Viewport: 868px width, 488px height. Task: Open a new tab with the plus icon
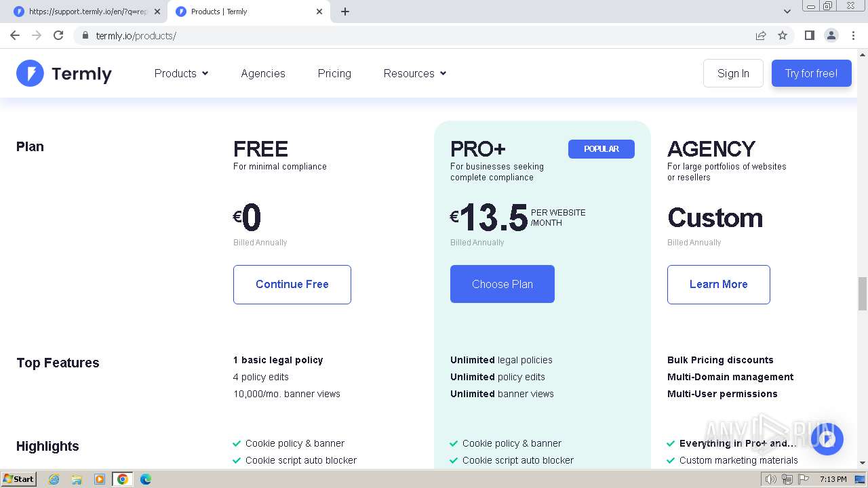[345, 12]
